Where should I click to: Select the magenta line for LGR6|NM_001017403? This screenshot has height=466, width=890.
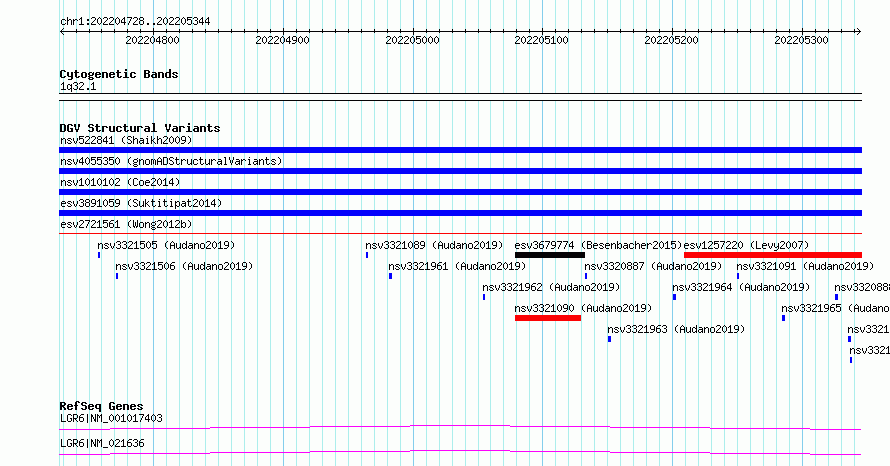coord(460,427)
